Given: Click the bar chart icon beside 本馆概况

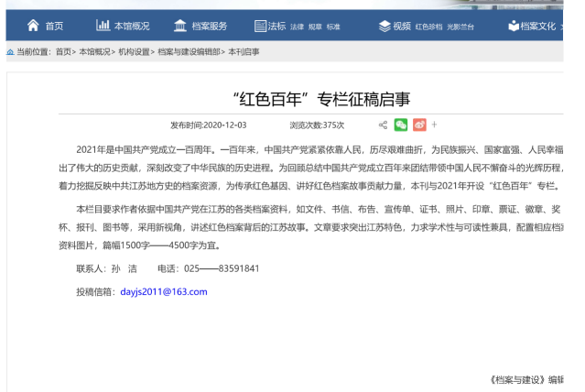Looking at the screenshot, I should click(x=103, y=26).
